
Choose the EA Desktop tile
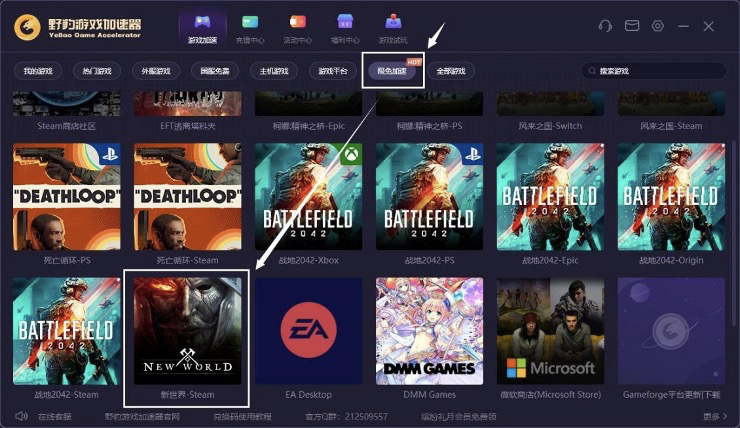[309, 332]
